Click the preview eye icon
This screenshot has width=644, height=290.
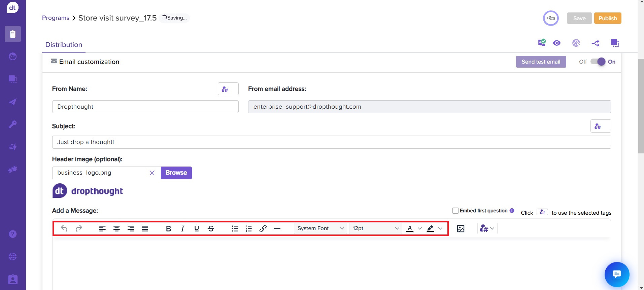click(557, 43)
